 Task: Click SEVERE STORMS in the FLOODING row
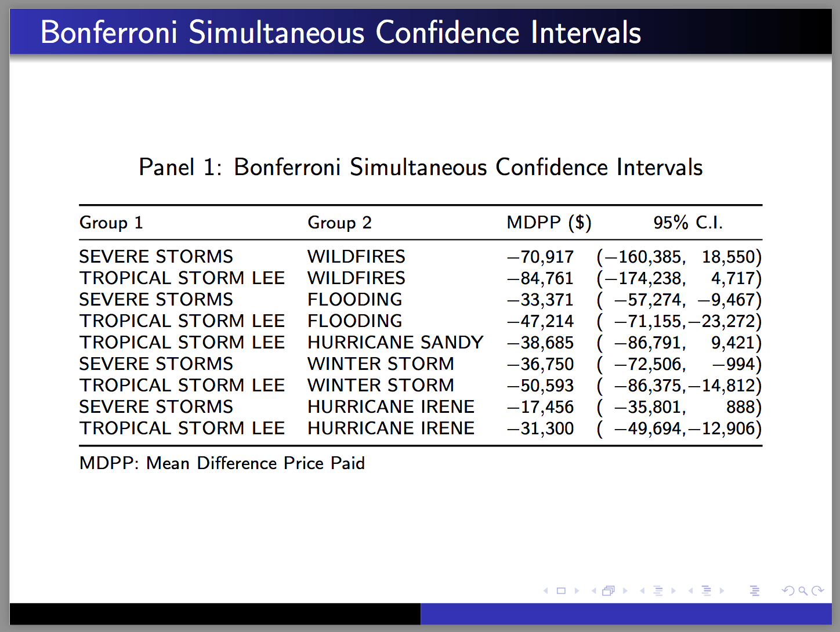[156, 299]
